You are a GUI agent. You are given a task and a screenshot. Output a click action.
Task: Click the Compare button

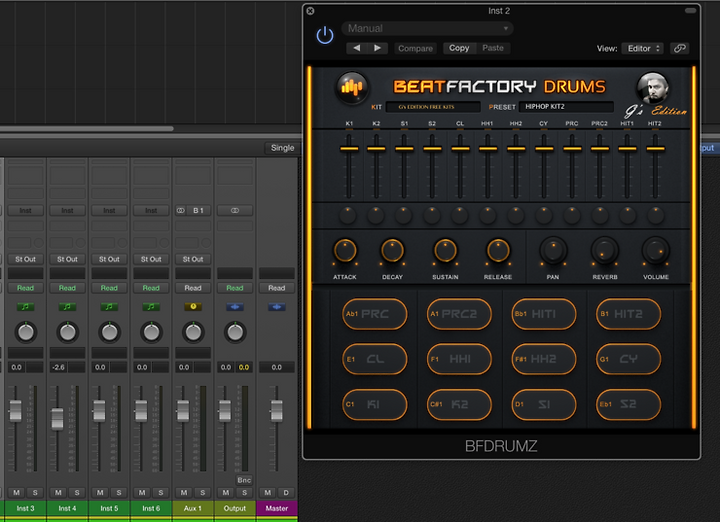(415, 48)
